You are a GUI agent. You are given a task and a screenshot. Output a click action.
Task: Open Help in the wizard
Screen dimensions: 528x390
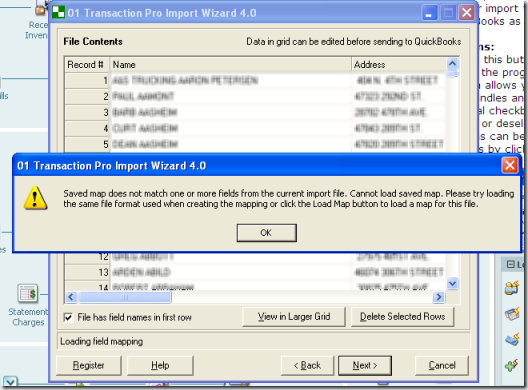point(160,365)
